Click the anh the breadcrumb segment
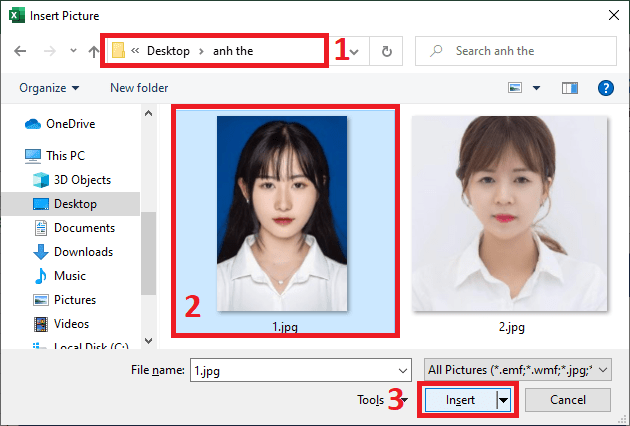The height and width of the screenshot is (426, 630). click(x=233, y=51)
